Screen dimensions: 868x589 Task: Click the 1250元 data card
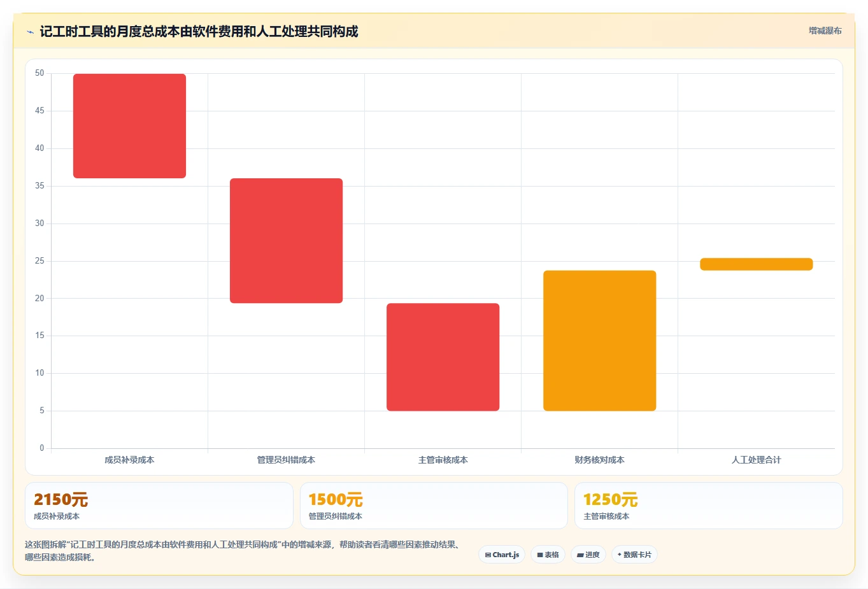pos(708,506)
